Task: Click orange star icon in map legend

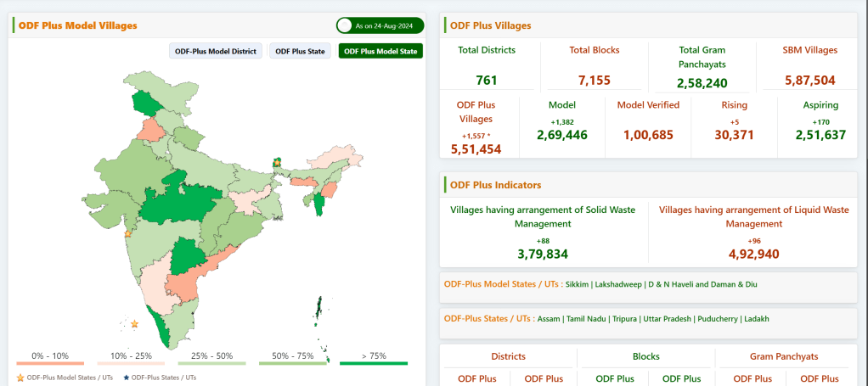Action: tap(20, 377)
